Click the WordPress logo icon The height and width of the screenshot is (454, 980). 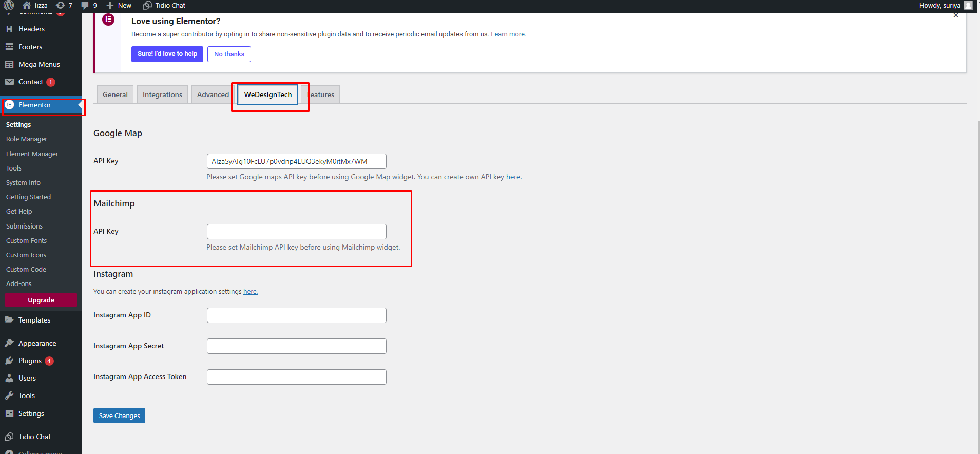click(9, 5)
